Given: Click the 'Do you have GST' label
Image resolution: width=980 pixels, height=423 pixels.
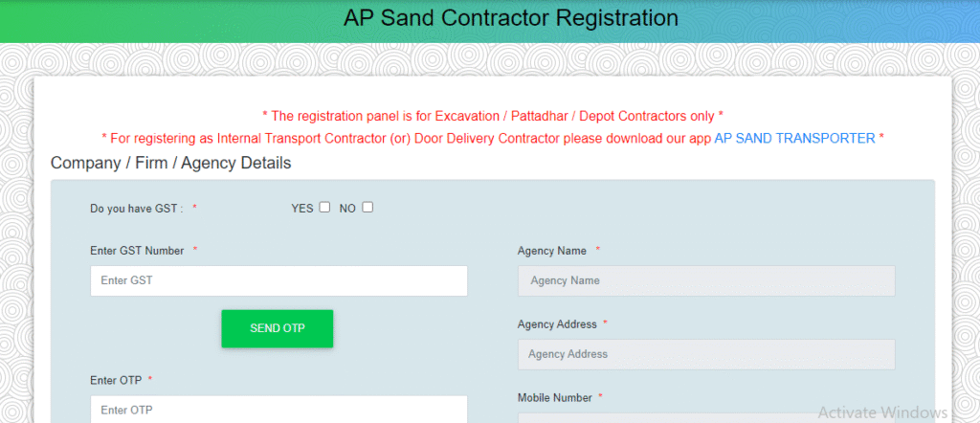Looking at the screenshot, I should [136, 208].
